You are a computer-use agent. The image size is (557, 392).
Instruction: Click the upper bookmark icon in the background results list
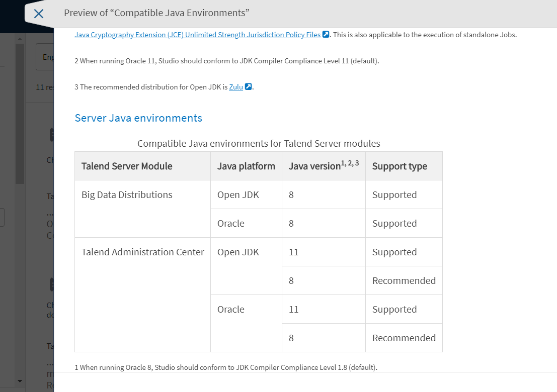52,135
